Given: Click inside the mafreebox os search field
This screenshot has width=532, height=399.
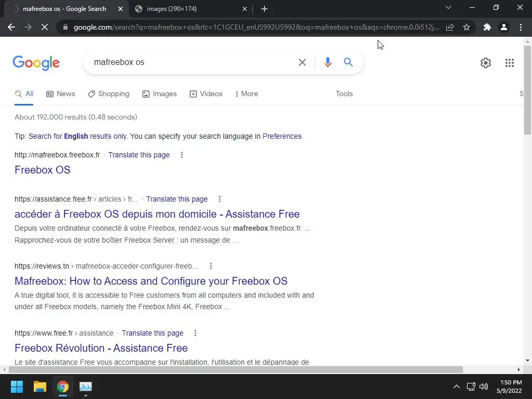Looking at the screenshot, I should click(x=193, y=62).
